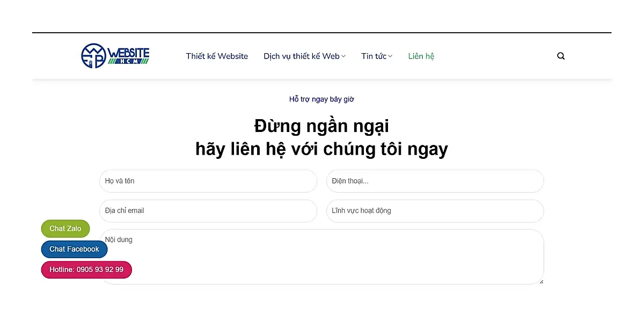This screenshot has height=322, width=644.
Task: Call hotline 0905 93 92 99
Action: coord(86,269)
